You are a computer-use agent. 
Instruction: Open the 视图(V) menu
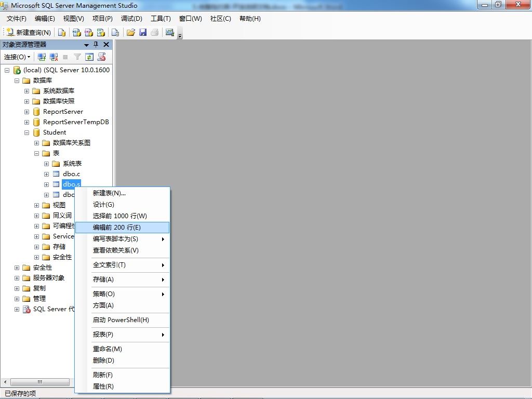(74, 19)
